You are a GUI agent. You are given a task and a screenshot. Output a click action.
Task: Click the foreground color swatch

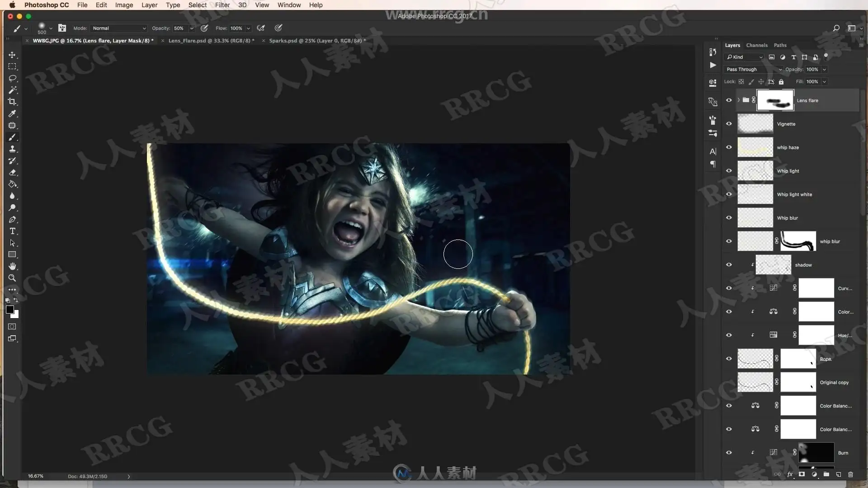(x=9, y=310)
